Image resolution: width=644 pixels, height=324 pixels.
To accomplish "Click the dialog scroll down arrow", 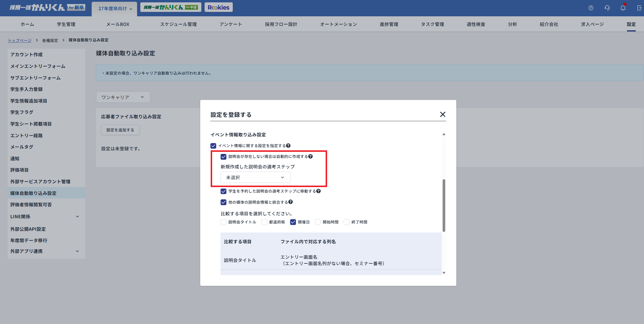I will (444, 273).
